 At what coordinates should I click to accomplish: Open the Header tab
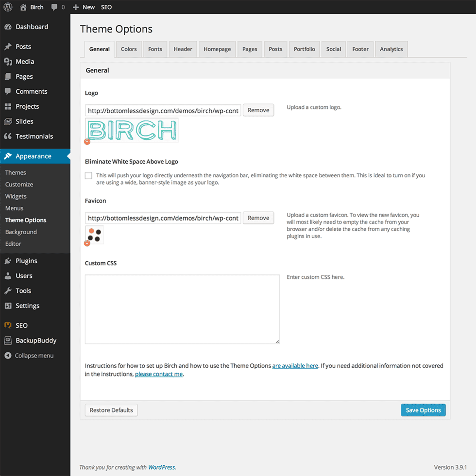point(183,49)
